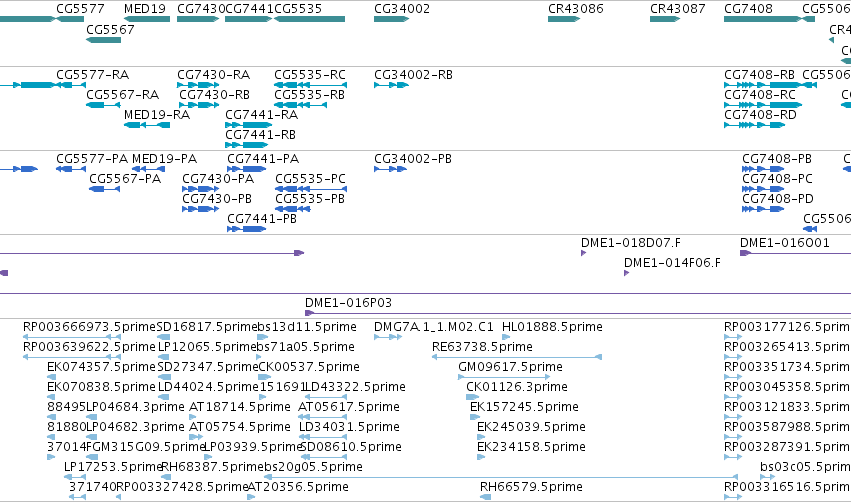Click the bs71a05.5prime EST label
The height and width of the screenshot is (502, 851).
306,347
